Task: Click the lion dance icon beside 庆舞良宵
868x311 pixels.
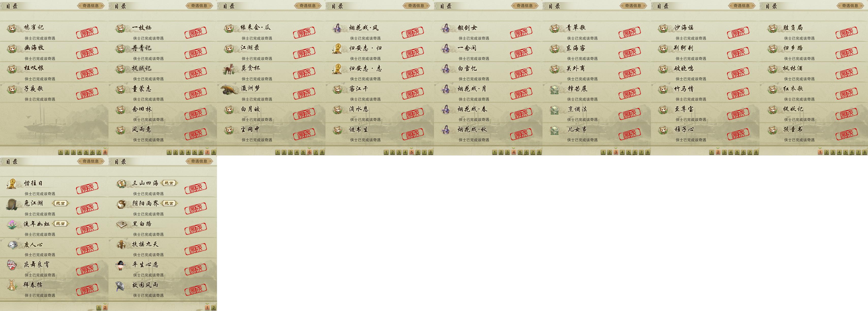Action: coord(12,265)
